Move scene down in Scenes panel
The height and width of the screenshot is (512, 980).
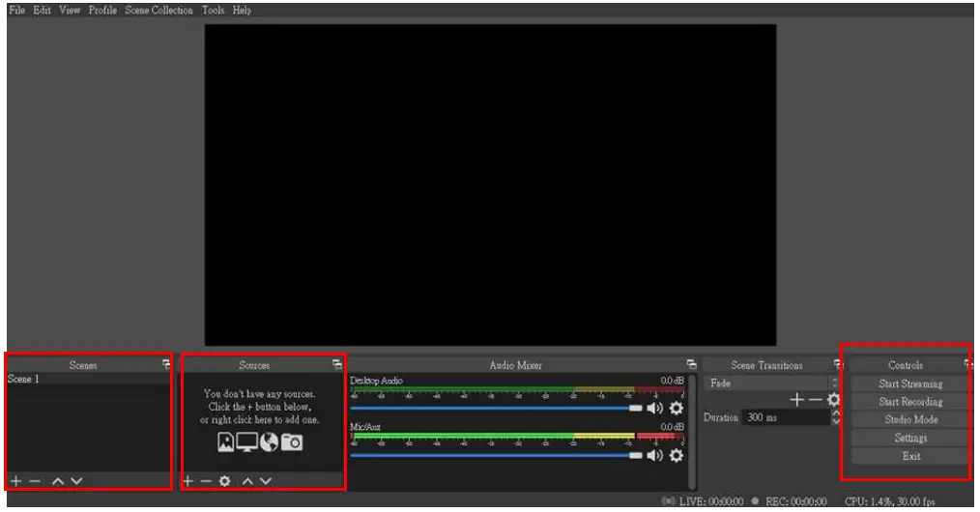[x=76, y=481]
